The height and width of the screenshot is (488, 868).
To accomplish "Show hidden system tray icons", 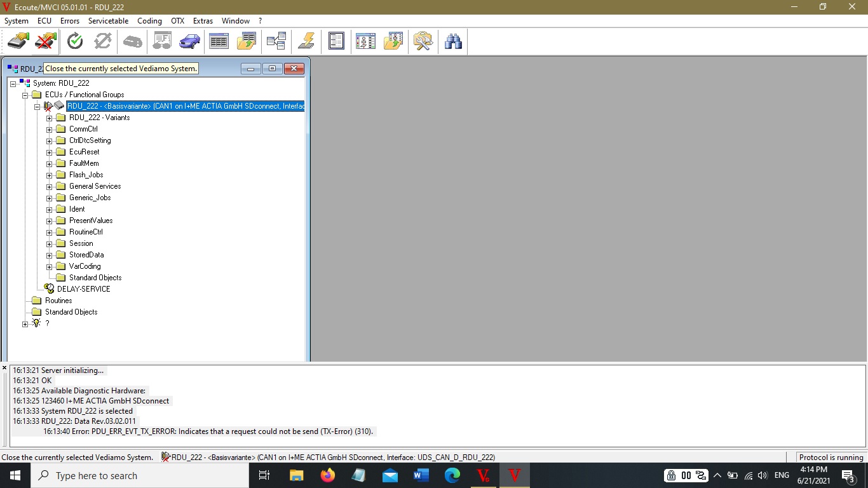I will [717, 475].
